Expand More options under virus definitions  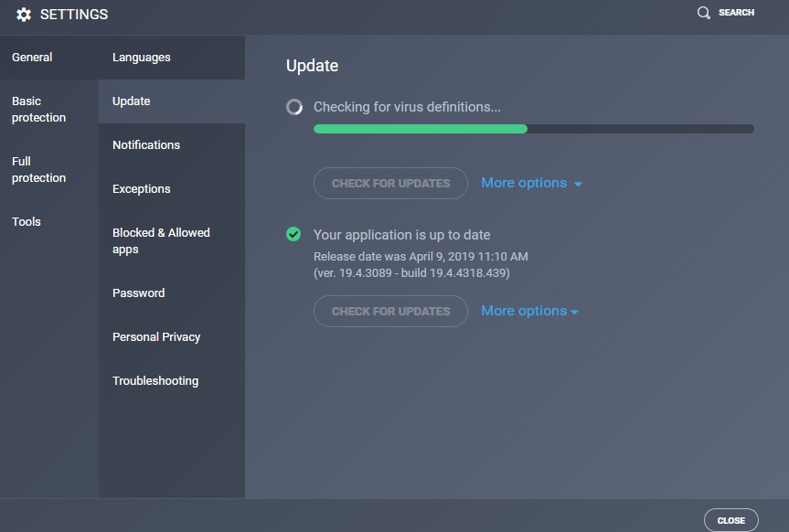coord(531,183)
